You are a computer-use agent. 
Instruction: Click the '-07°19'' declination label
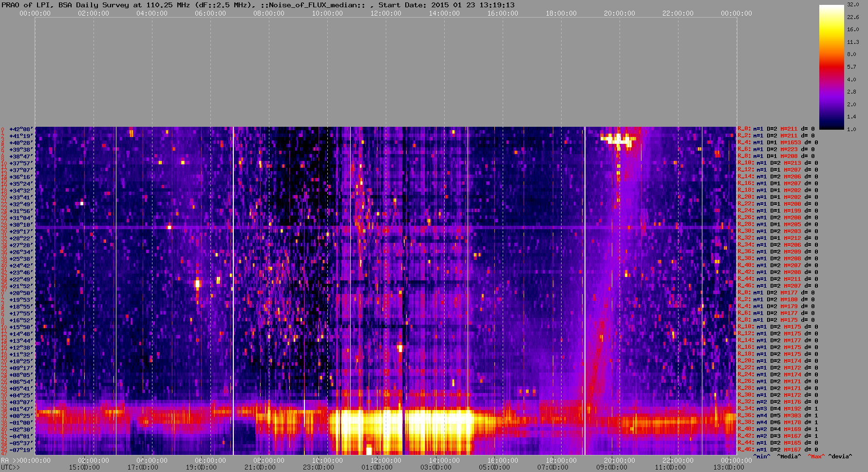21,450
